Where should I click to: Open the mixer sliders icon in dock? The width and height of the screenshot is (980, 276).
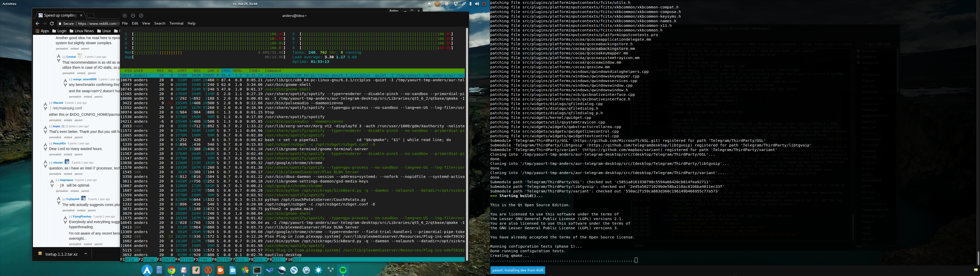[x=330, y=270]
